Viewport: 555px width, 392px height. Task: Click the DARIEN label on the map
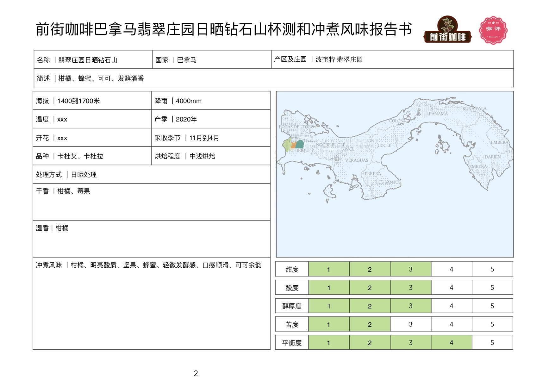coord(493,157)
